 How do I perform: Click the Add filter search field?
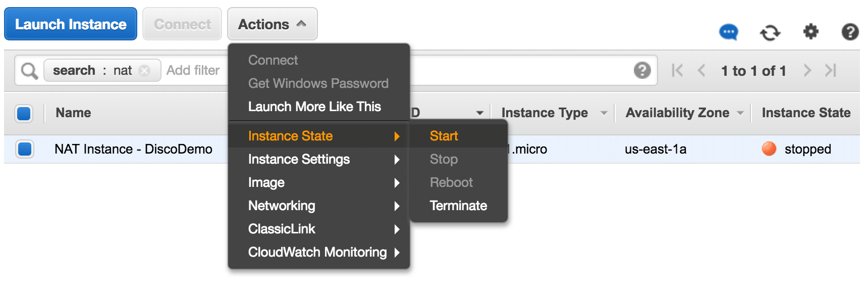tap(193, 70)
